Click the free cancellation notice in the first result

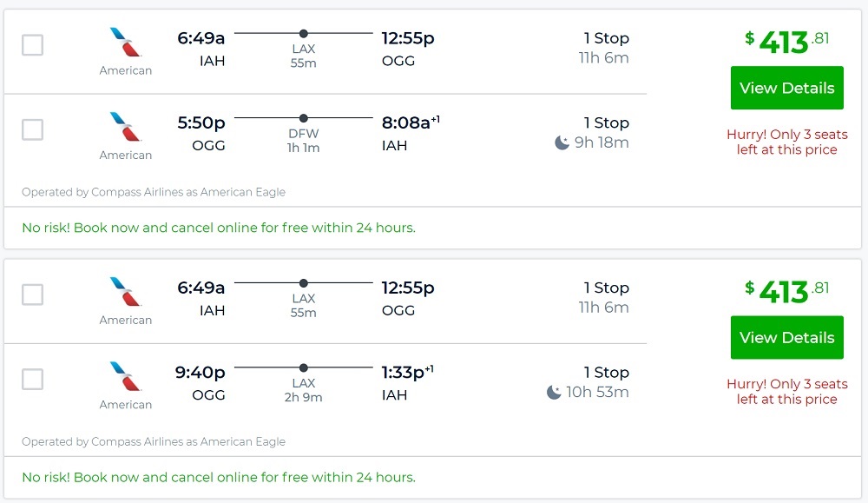click(219, 228)
